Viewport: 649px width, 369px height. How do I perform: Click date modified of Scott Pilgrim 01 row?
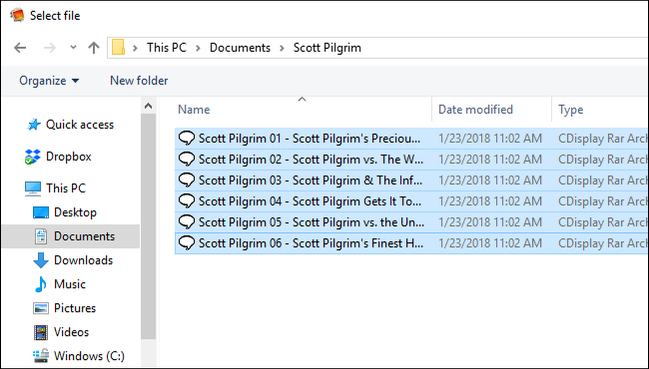[x=490, y=139]
